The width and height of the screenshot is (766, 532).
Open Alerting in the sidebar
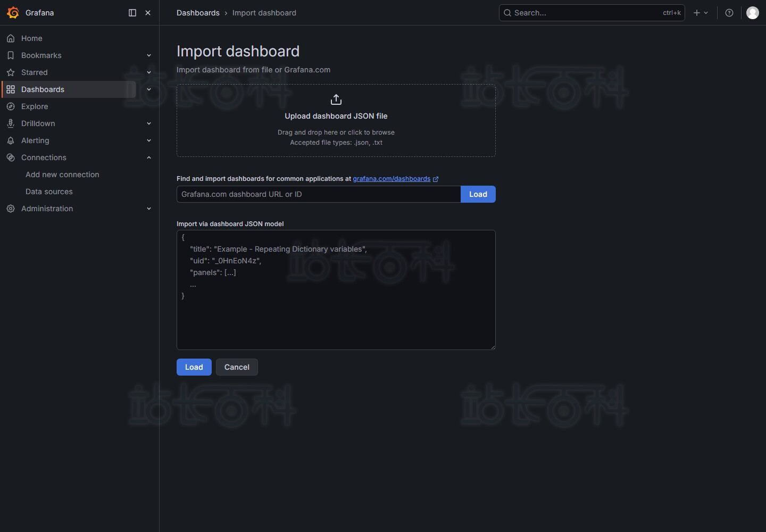(x=35, y=140)
